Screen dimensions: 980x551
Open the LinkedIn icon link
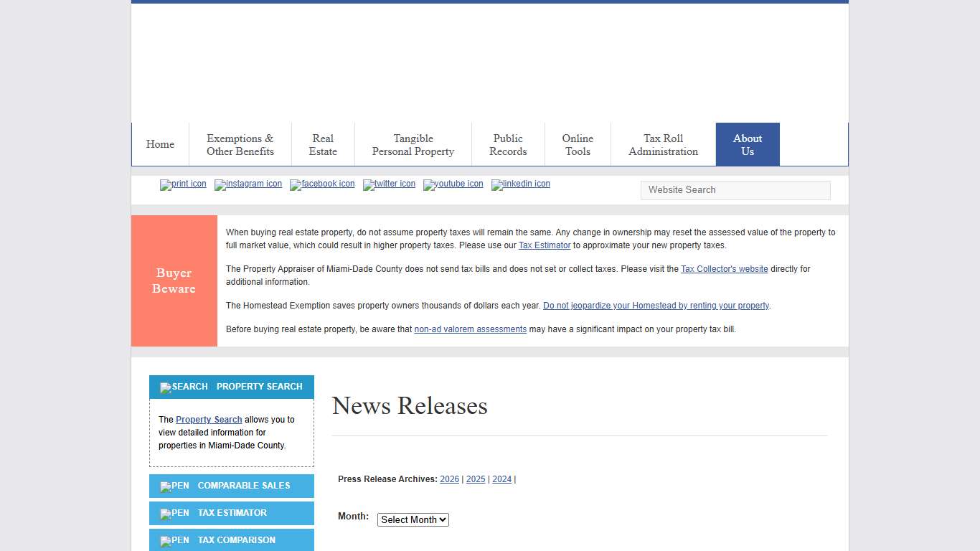coord(520,184)
